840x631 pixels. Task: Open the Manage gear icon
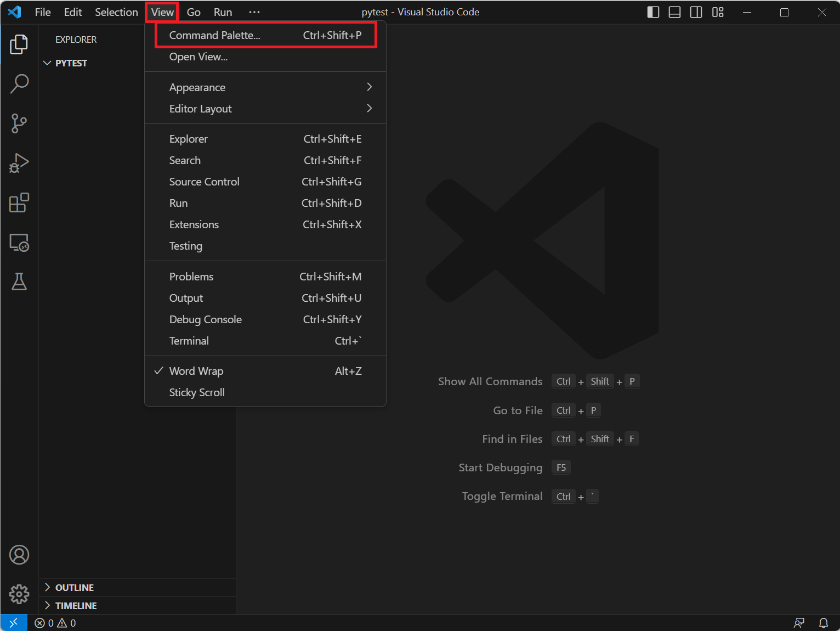19,594
